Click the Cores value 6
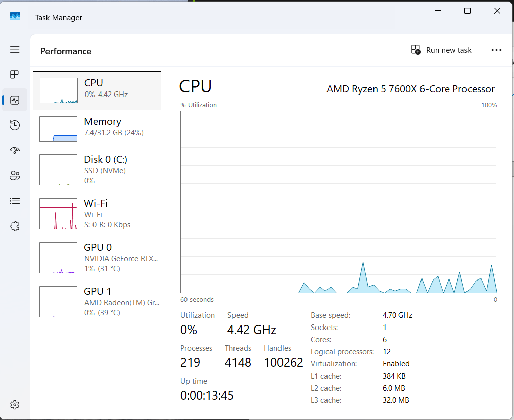The height and width of the screenshot is (420, 514). pos(385,340)
